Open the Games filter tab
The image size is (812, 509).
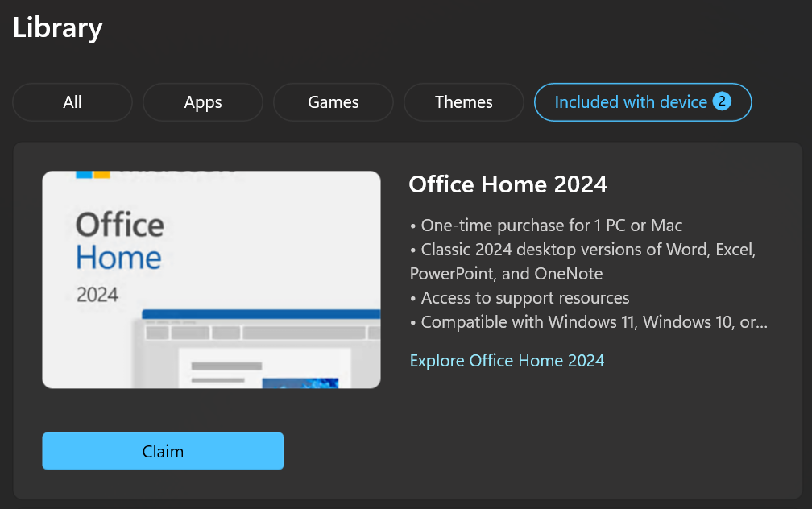[x=333, y=102]
